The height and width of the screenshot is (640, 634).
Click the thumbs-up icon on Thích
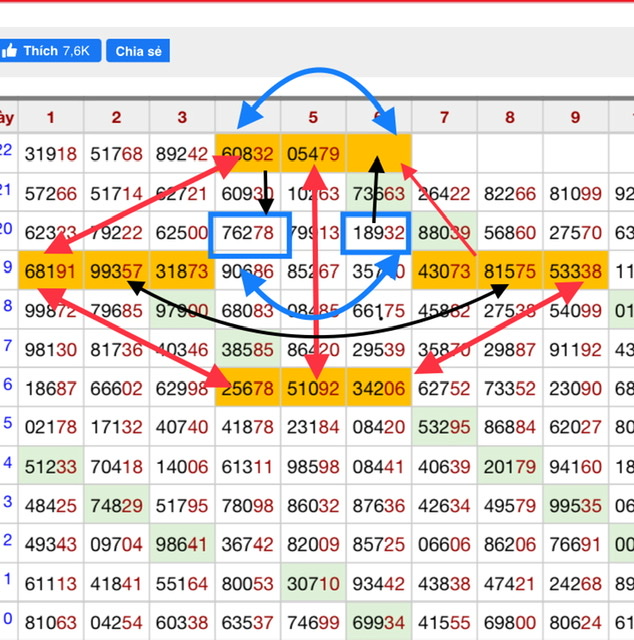coord(12,50)
